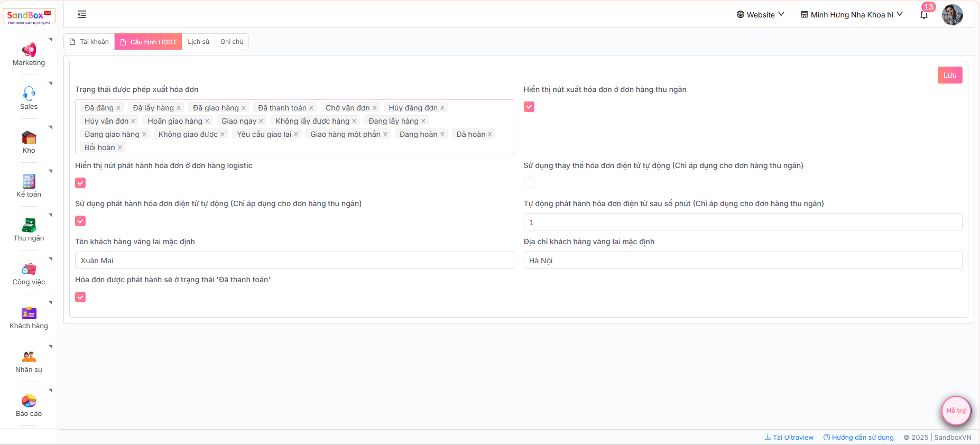The image size is (980, 445).
Task: Open the Sales headset sidebar icon
Action: click(x=29, y=94)
